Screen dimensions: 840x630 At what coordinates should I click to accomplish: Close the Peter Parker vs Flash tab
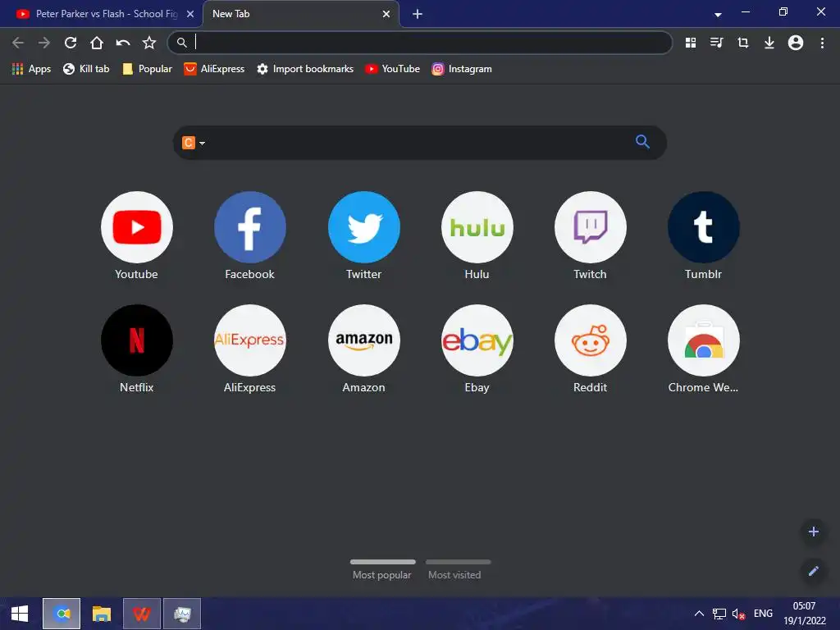190,15
